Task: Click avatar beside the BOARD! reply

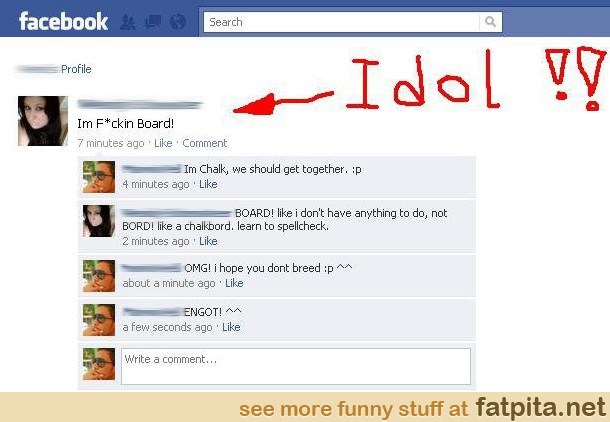Action: pos(99,221)
